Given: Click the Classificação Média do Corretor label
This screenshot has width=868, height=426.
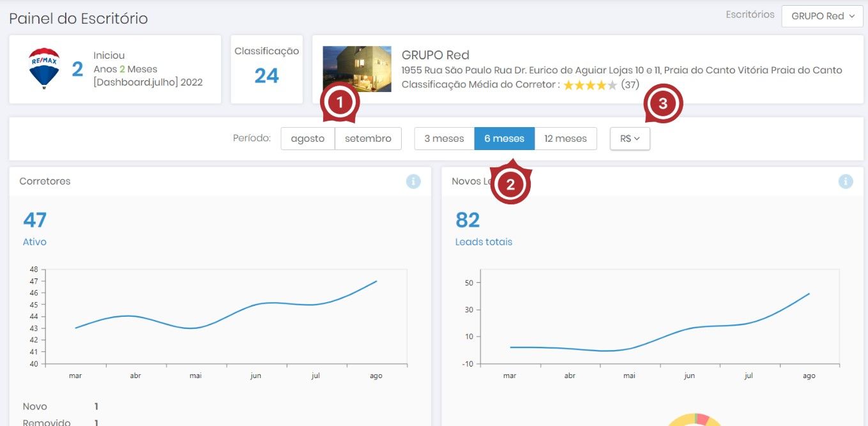Looking at the screenshot, I should pyautogui.click(x=481, y=84).
